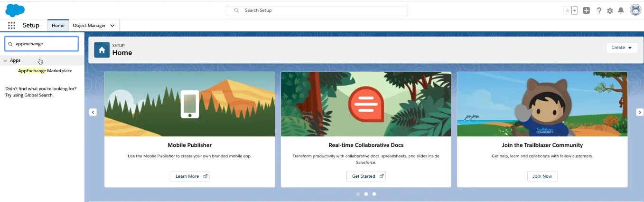
Task: Click the Quick Find box containing appexchange
Action: tap(41, 44)
